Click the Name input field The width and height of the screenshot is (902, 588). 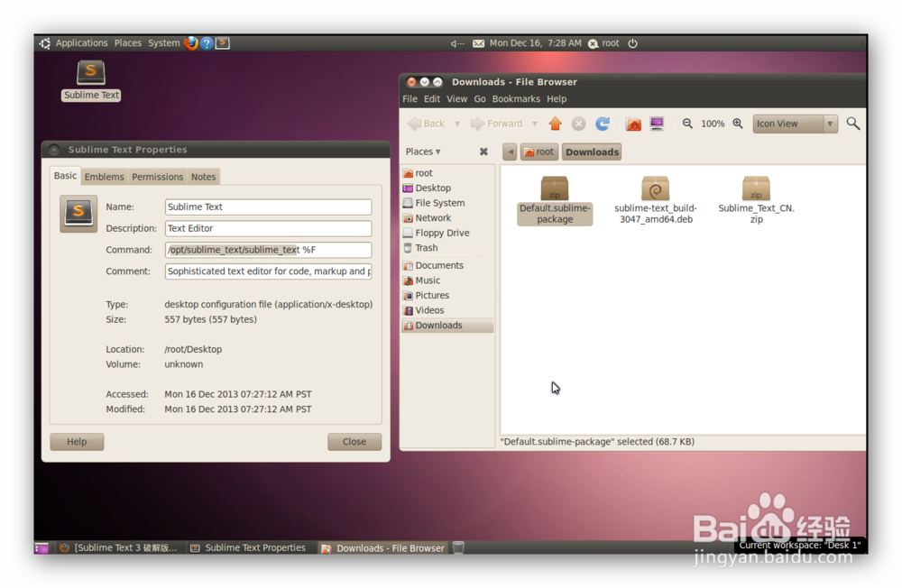pos(268,207)
